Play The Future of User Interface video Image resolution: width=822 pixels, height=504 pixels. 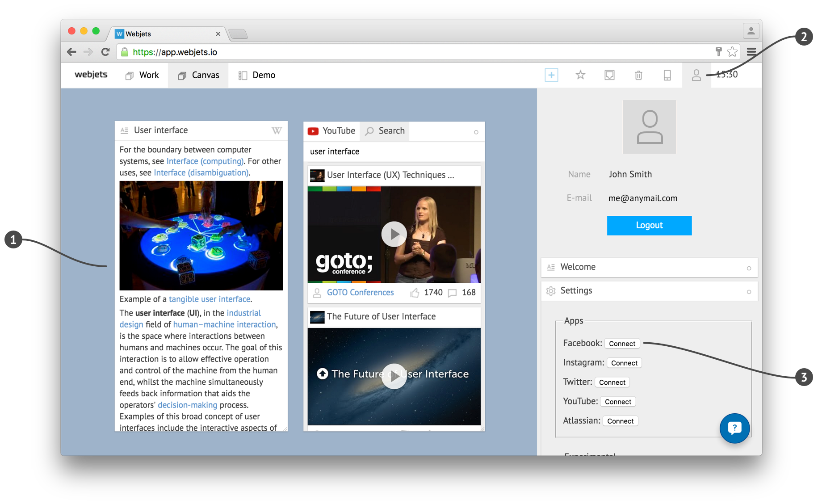(394, 376)
